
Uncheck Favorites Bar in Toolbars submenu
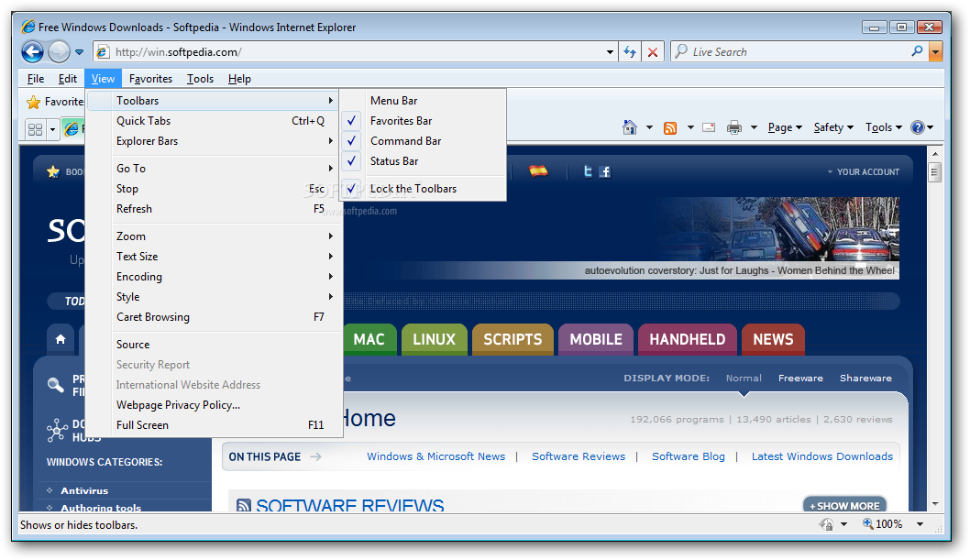pos(423,121)
